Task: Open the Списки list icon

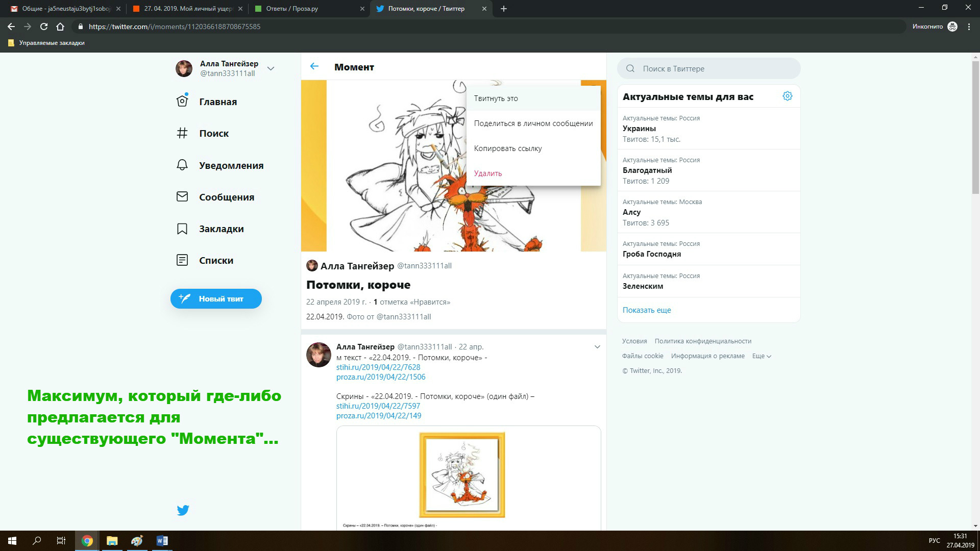Action: 182,260
